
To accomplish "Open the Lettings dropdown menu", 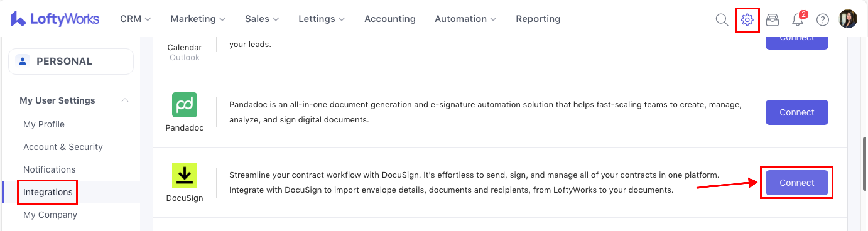I will tap(322, 19).
